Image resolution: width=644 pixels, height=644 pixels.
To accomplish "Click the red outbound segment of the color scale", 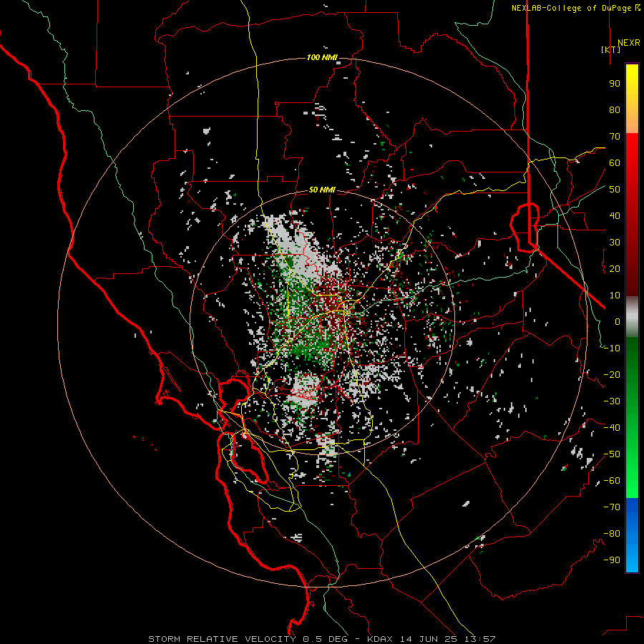I will 632,215.
